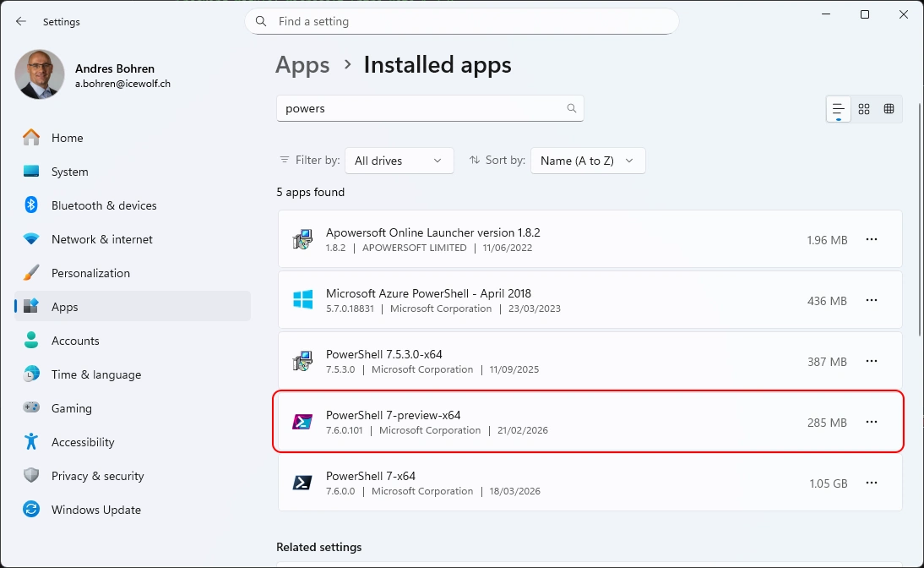Open more options for Apowersoft Online Launcher
Viewport: 924px width, 568px height.
[x=872, y=240]
